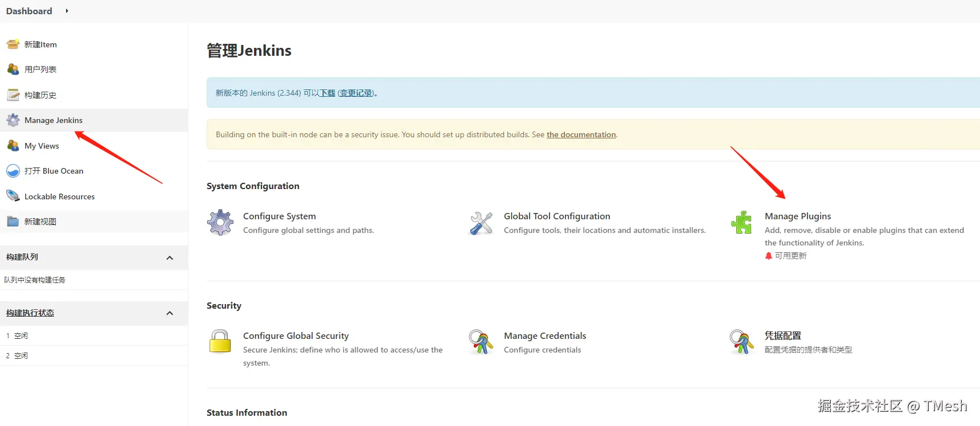Expand the Dashboard breadcrumb arrow
980x426 pixels.
click(67, 11)
